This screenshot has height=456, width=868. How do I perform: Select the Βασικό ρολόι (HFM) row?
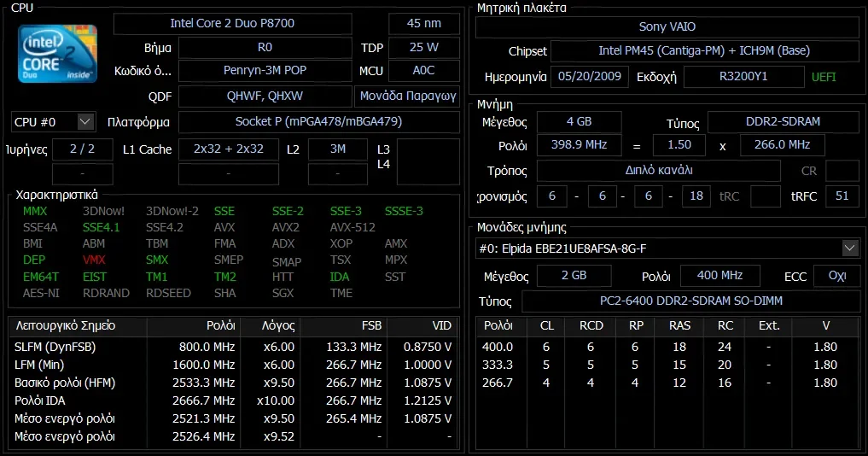234,383
